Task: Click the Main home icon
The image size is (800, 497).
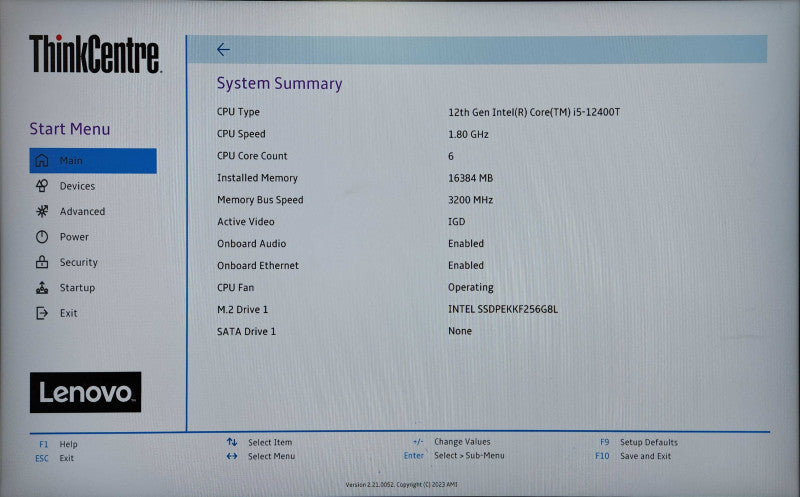Action: [42, 160]
